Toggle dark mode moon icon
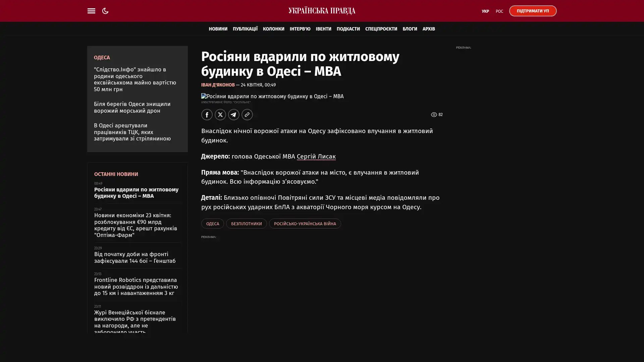 point(105,11)
